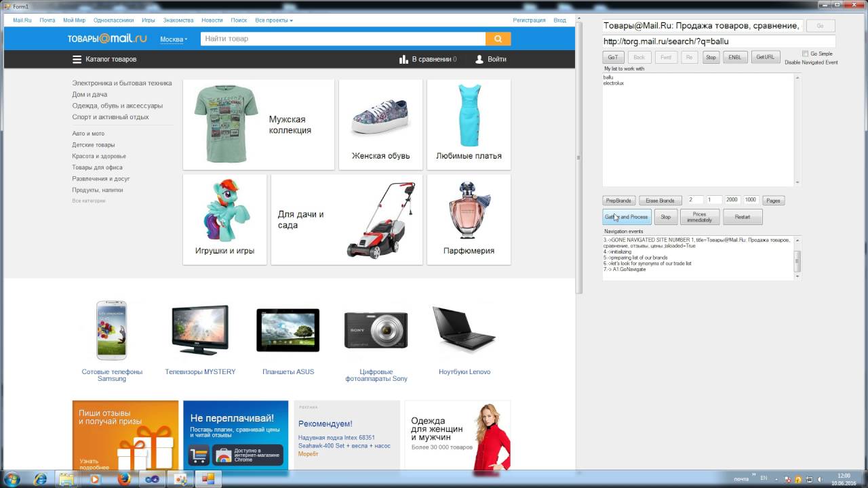Open the Почта link in top bar
Viewport: 868px width, 488px height.
tap(47, 20)
